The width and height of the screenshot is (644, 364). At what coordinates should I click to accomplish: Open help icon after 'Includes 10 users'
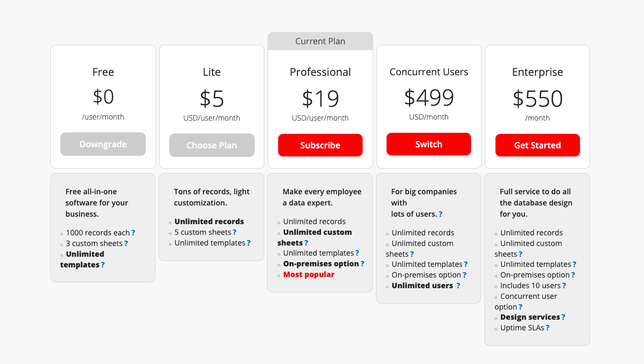tap(564, 286)
